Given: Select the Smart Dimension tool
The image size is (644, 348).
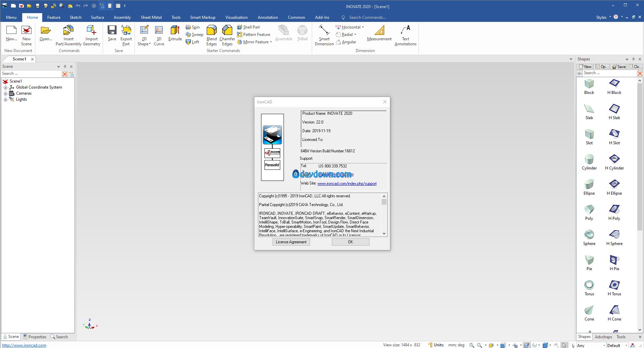Looking at the screenshot, I should click(324, 35).
